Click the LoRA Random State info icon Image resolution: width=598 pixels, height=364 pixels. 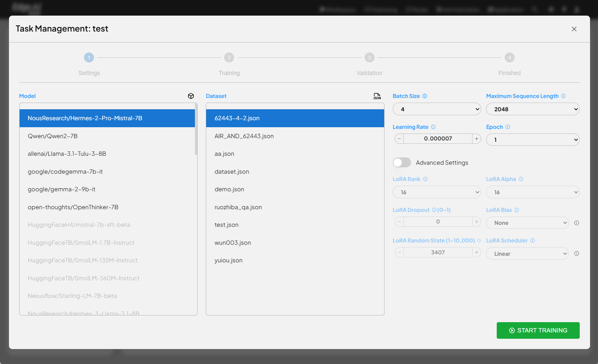479,240
